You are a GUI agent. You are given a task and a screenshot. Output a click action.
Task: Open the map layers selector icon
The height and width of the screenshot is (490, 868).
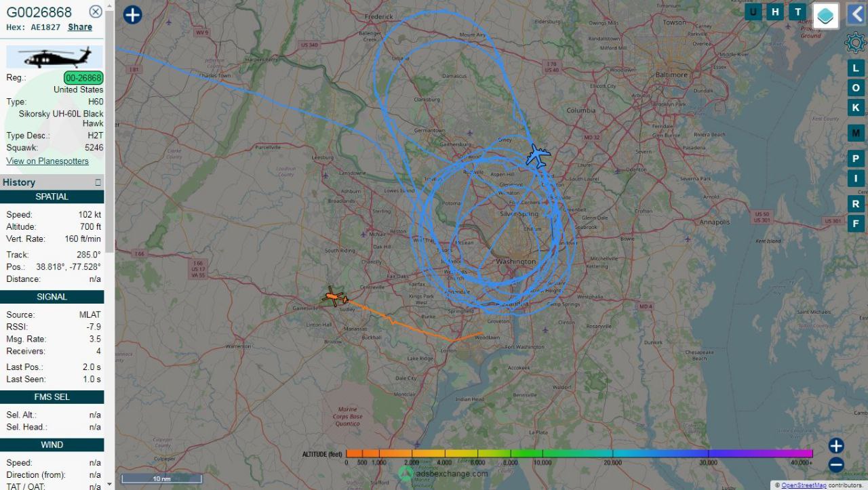(825, 16)
